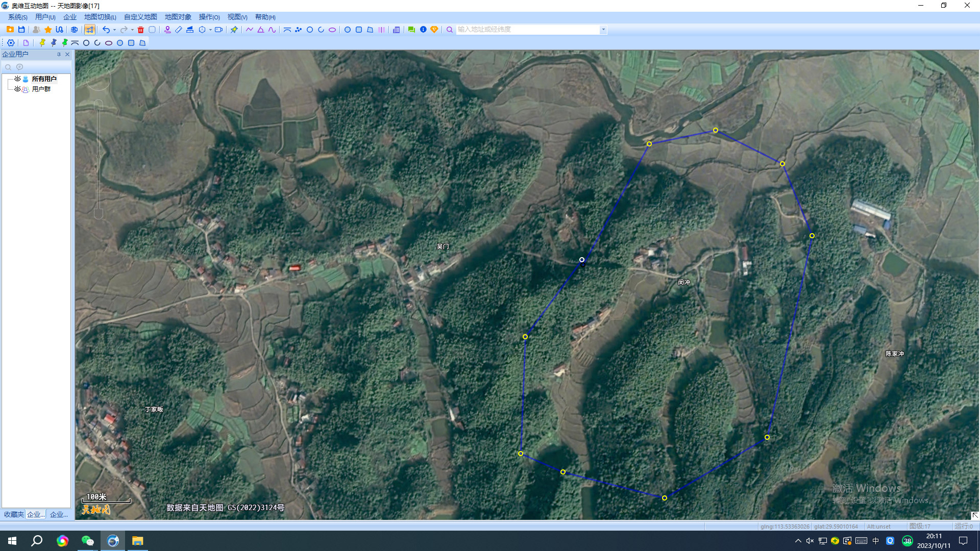Undo the last action with the arrow
The width and height of the screenshot is (980, 551).
[x=106, y=30]
